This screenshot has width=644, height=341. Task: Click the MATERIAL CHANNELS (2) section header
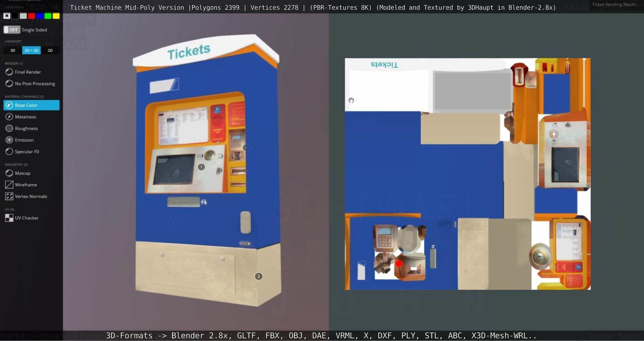pos(24,96)
